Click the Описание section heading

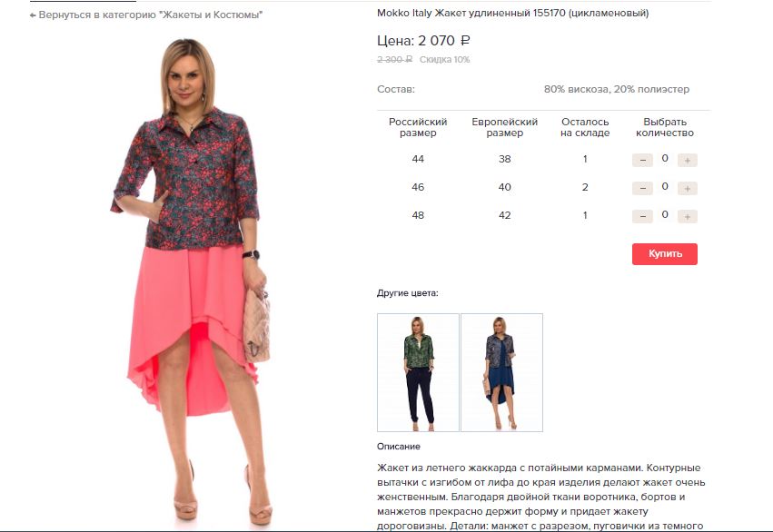399,447
